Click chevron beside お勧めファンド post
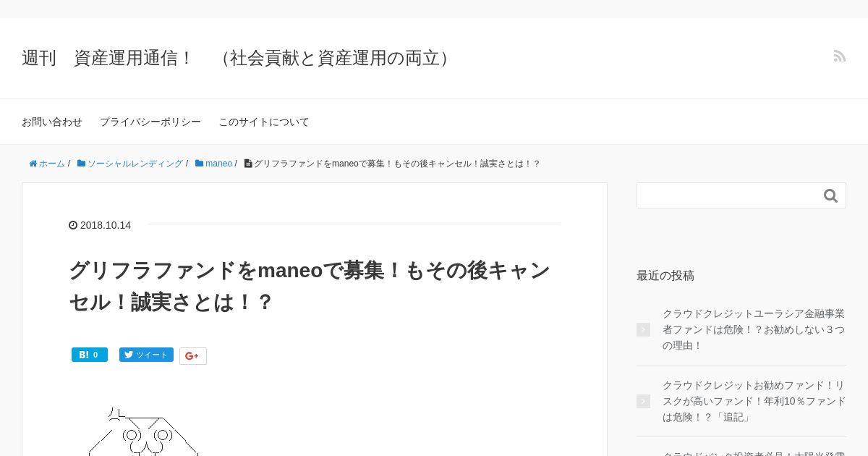The width and height of the screenshot is (868, 456). point(643,401)
